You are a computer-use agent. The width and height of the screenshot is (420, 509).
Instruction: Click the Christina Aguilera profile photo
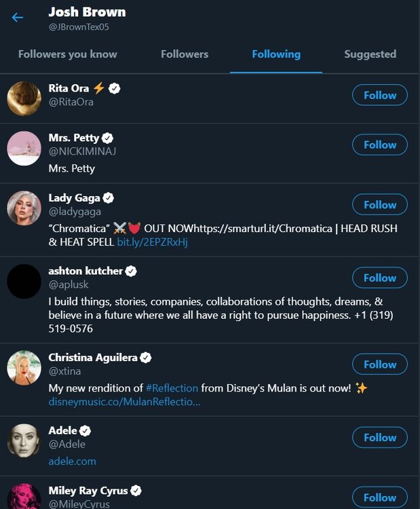(x=24, y=368)
